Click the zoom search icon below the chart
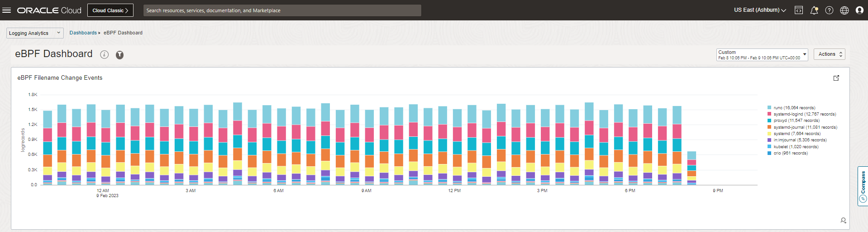868x232 pixels. click(x=843, y=220)
